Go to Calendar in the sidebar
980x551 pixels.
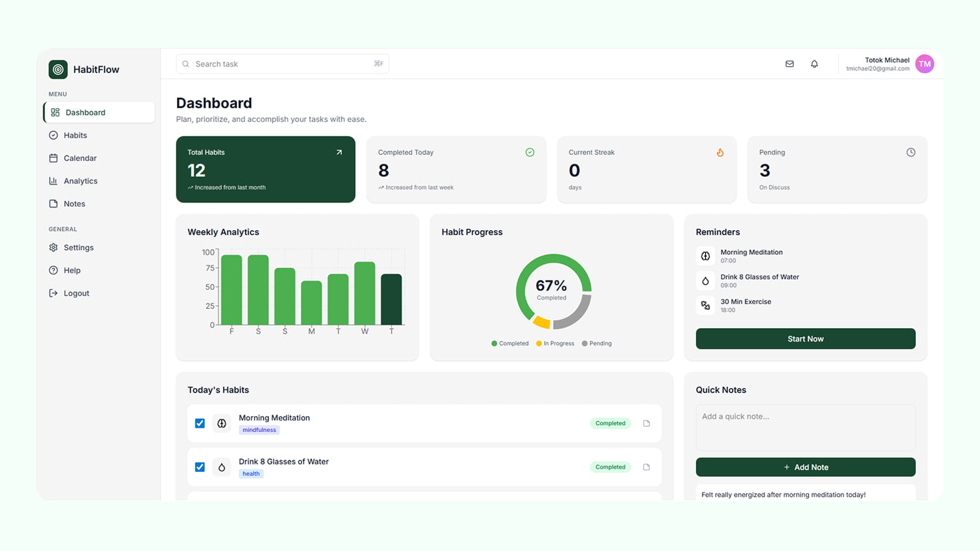(80, 158)
